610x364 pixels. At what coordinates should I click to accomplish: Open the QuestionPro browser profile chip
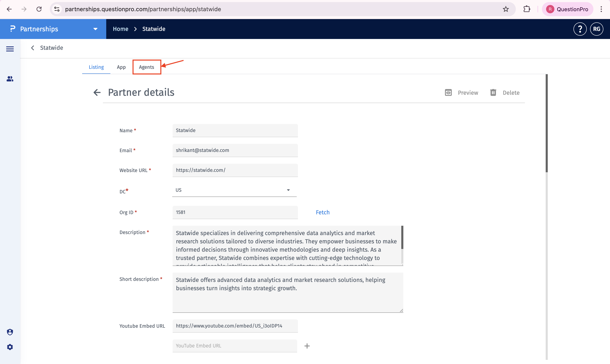pyautogui.click(x=567, y=9)
